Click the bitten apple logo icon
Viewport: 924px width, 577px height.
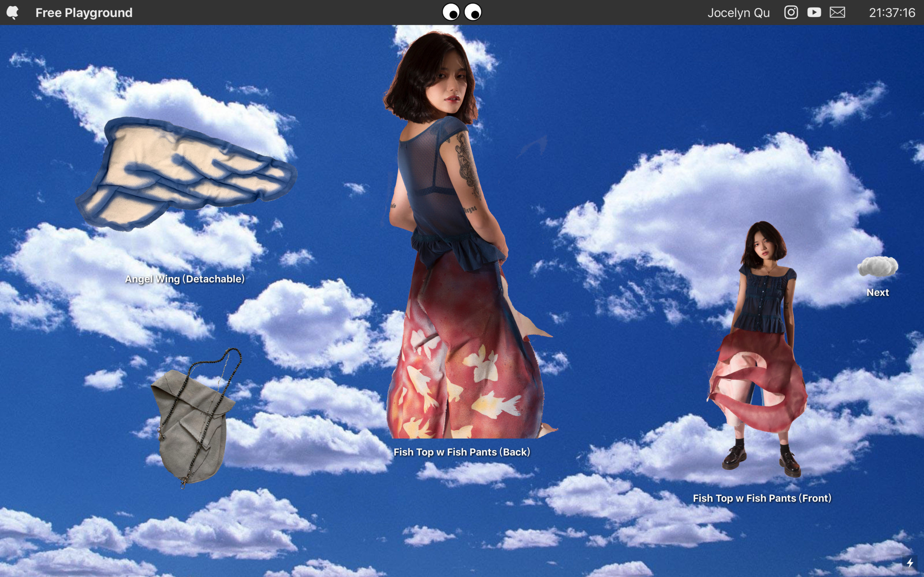click(x=13, y=13)
